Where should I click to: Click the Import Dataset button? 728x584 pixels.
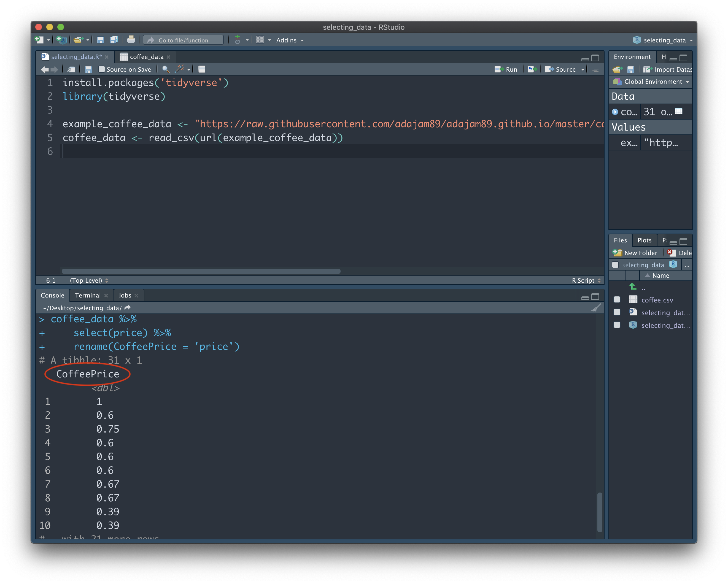pyautogui.click(x=668, y=69)
